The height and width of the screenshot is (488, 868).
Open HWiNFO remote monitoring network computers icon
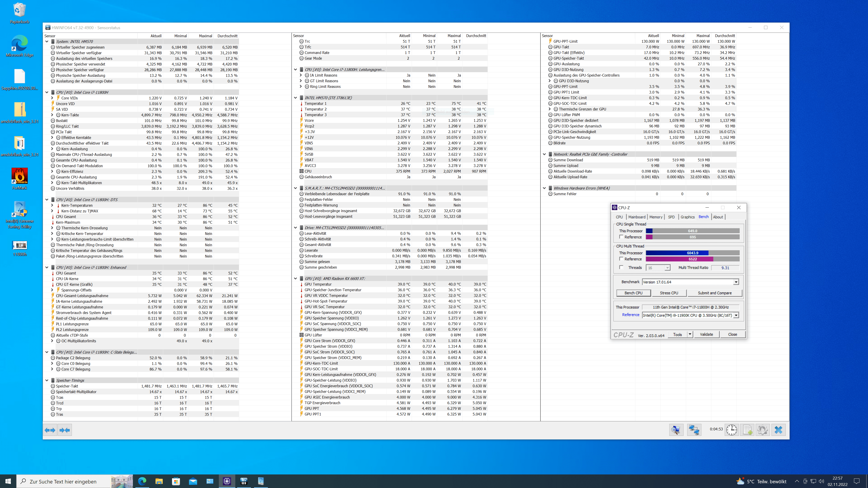point(694,430)
